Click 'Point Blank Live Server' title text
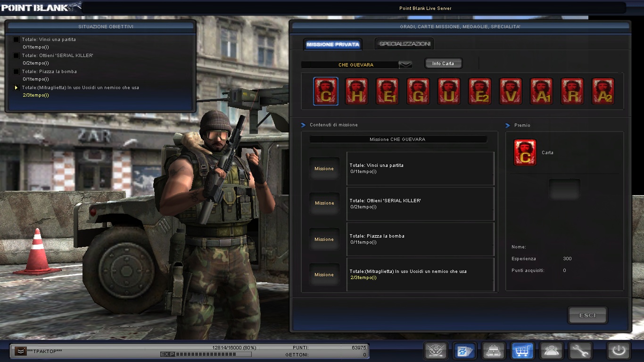Viewport: 644px width, 362px height. click(425, 8)
